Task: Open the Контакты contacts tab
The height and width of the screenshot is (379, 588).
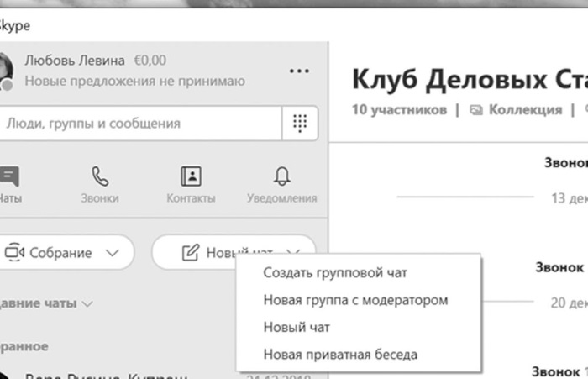Action: 191,184
